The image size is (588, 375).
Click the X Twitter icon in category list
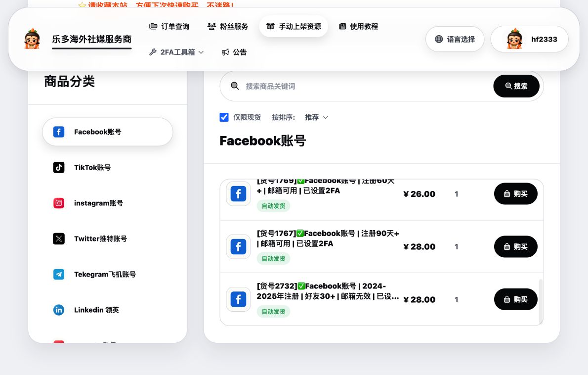click(x=58, y=239)
